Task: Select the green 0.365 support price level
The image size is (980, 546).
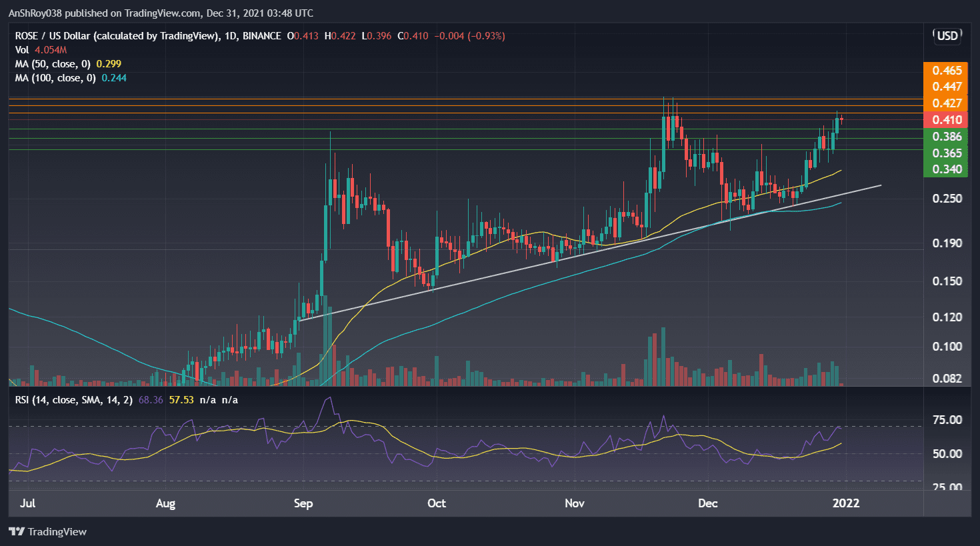Action: click(x=947, y=153)
